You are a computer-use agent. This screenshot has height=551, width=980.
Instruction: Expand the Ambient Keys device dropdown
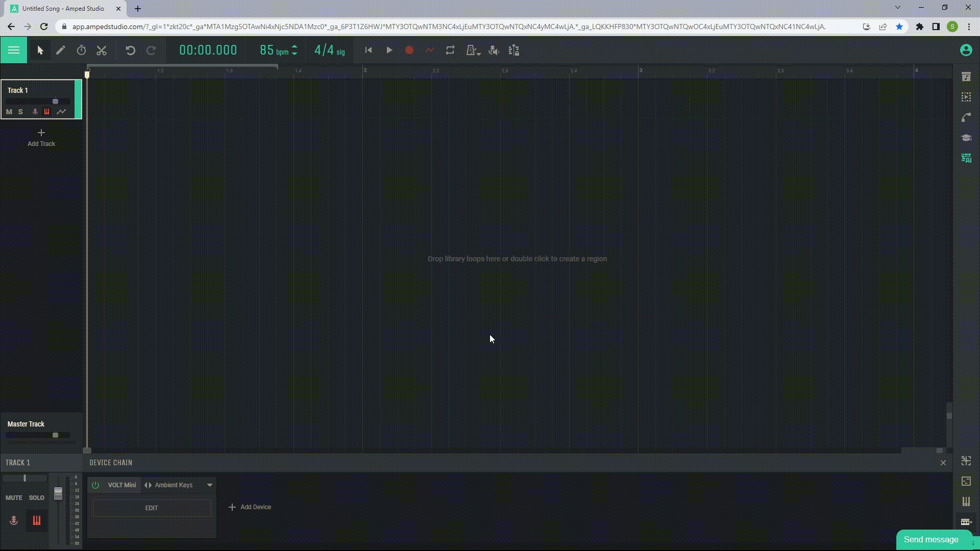pyautogui.click(x=209, y=484)
